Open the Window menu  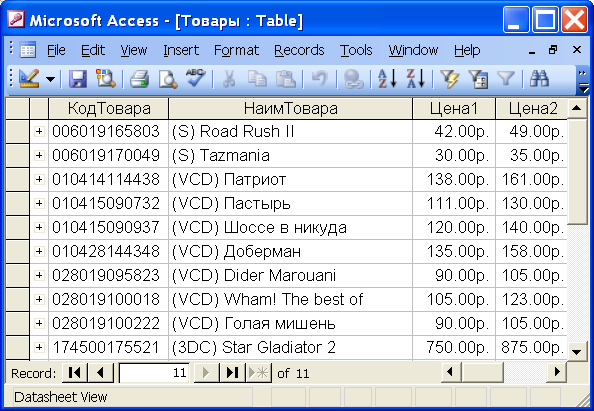413,50
